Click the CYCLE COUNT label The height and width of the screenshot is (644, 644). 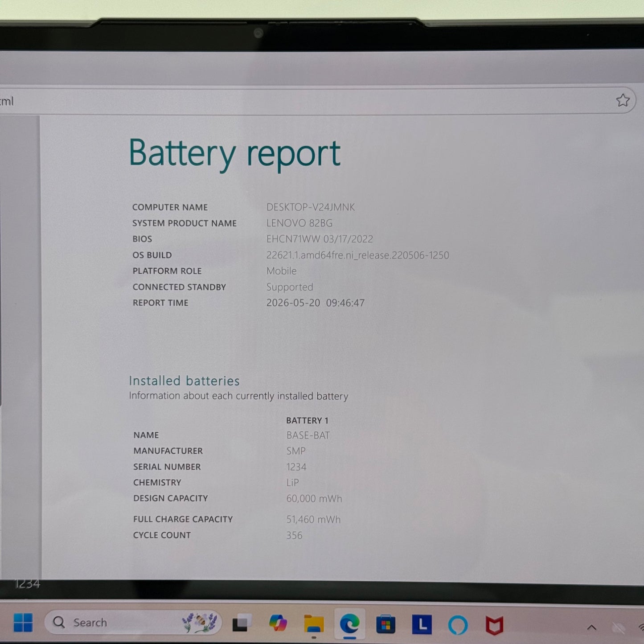click(162, 535)
